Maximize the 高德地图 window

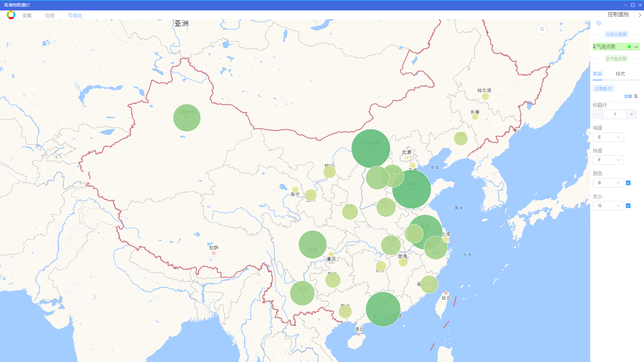633,5
